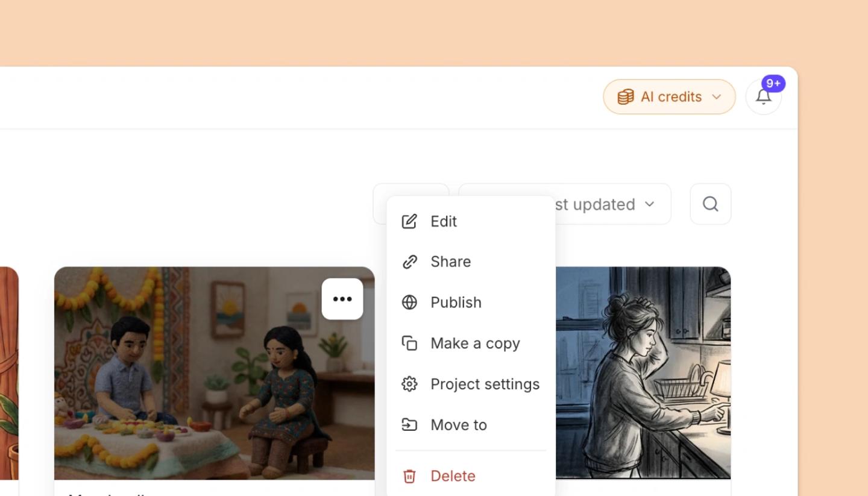Click the search magnifier button
This screenshot has height=496, width=868.
(x=710, y=204)
